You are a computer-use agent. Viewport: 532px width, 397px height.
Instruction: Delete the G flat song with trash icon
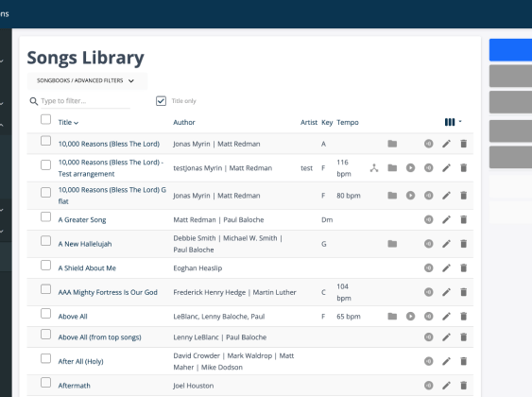tap(463, 196)
